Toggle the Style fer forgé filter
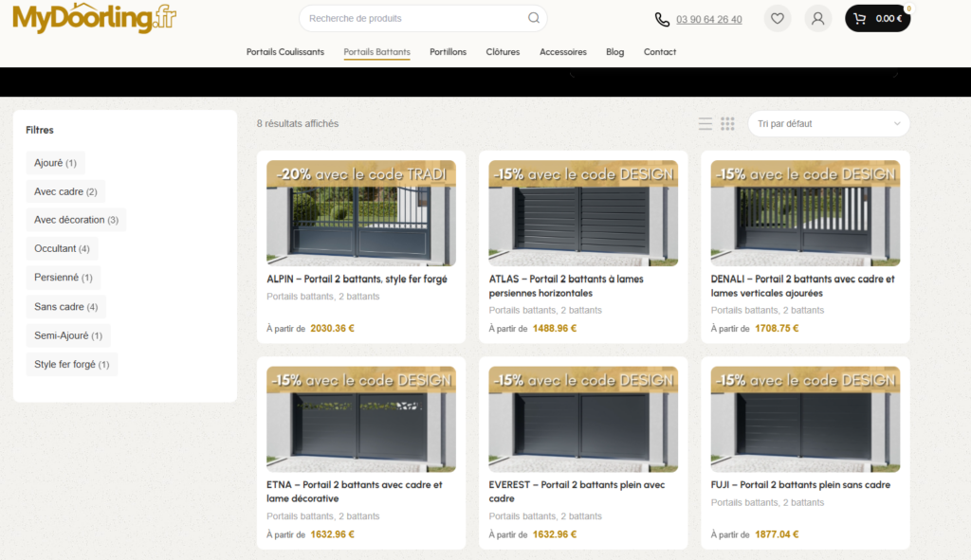This screenshot has height=560, width=971. (71, 364)
